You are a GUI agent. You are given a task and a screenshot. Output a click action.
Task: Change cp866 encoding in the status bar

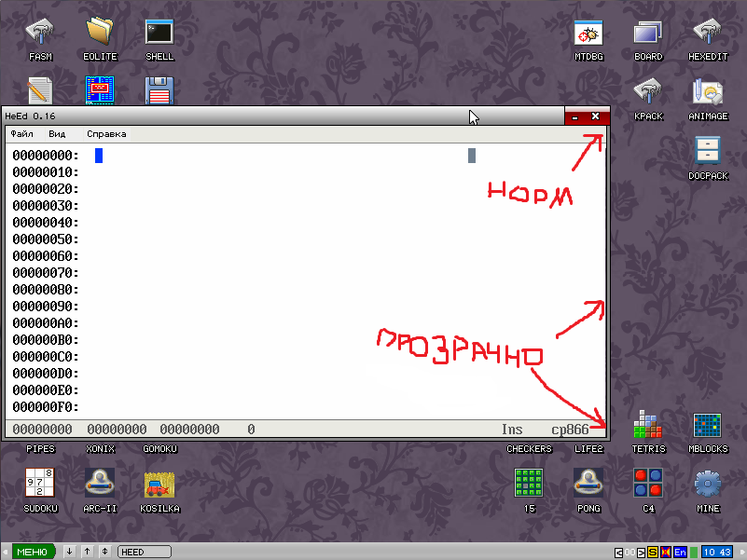pos(569,430)
